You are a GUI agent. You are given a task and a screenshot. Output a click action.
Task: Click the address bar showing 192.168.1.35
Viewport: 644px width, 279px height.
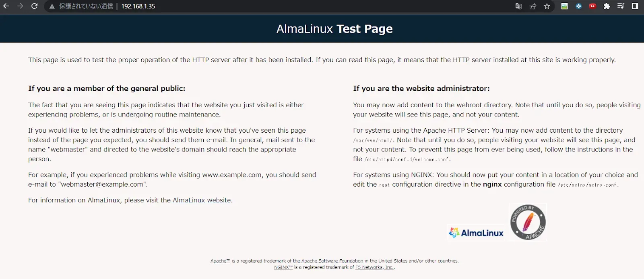[138, 6]
